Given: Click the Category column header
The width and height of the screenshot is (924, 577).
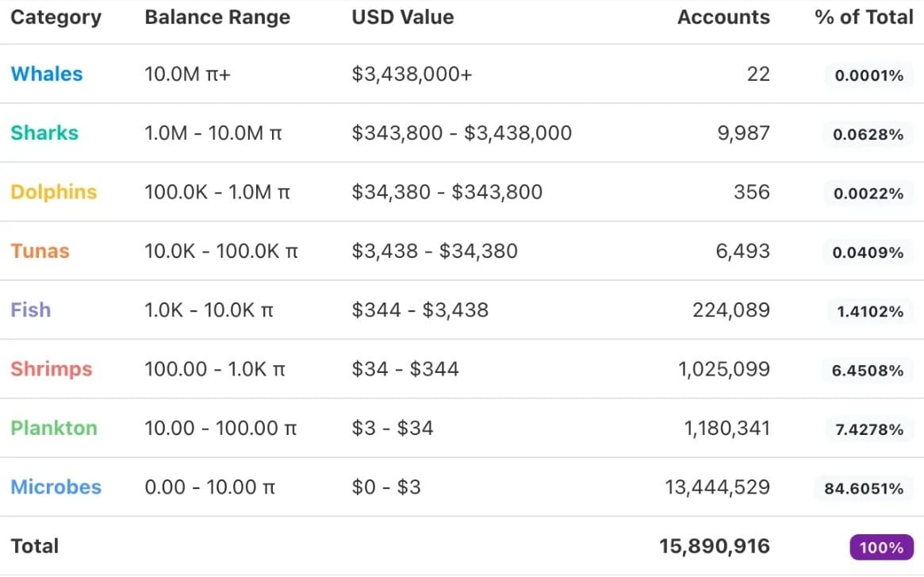Looking at the screenshot, I should pos(56,17).
